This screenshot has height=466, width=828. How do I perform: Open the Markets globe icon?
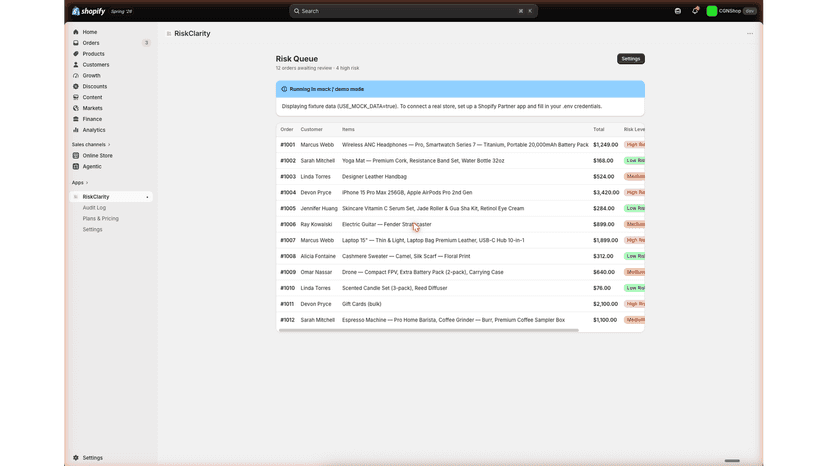pyautogui.click(x=76, y=108)
